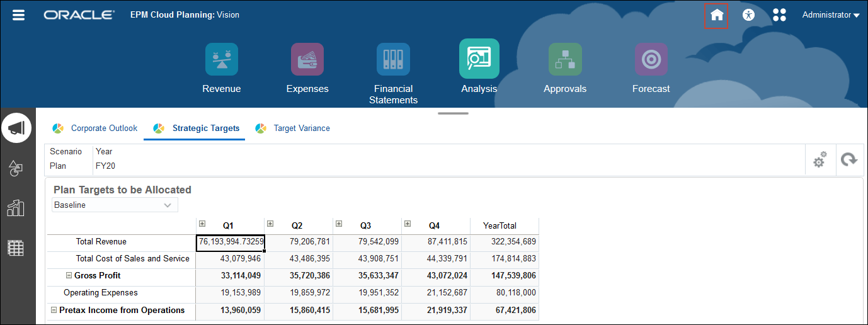Click the Oracle logo

pyautogui.click(x=79, y=15)
